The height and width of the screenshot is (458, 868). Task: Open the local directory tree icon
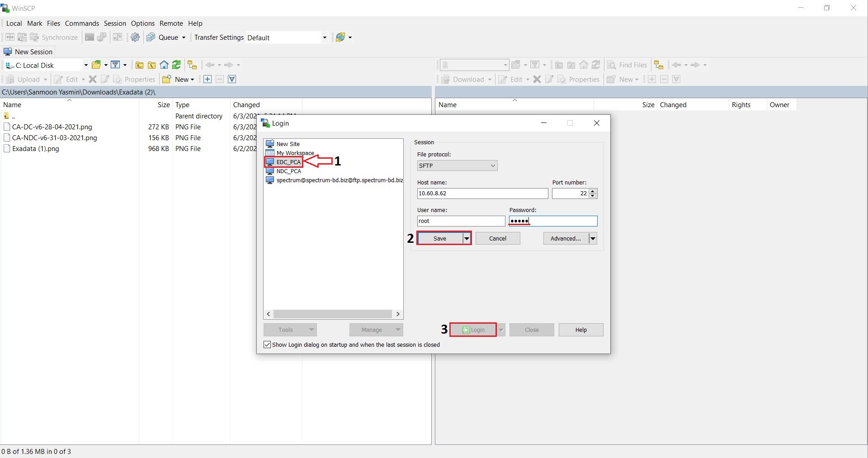[192, 65]
